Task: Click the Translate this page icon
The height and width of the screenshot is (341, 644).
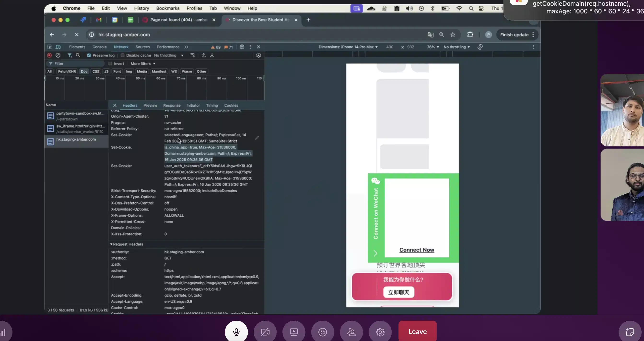Action: tap(430, 35)
